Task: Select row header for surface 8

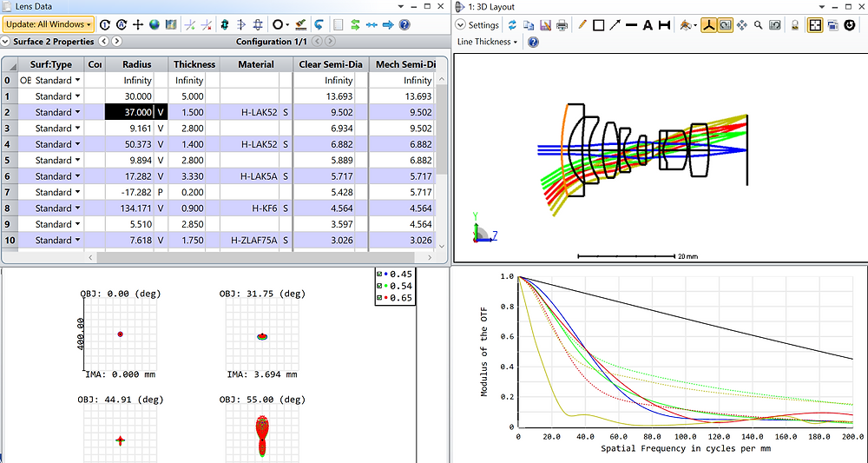Action: 9,208
